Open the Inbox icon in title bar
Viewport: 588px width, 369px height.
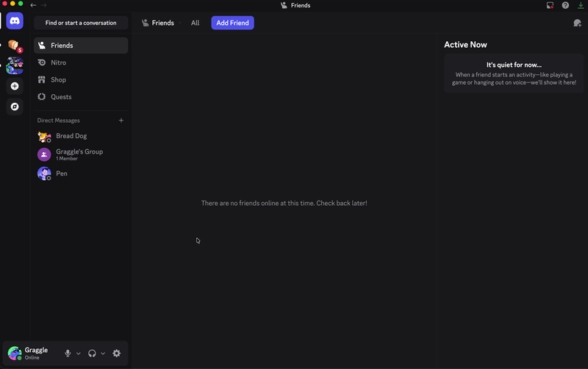550,5
